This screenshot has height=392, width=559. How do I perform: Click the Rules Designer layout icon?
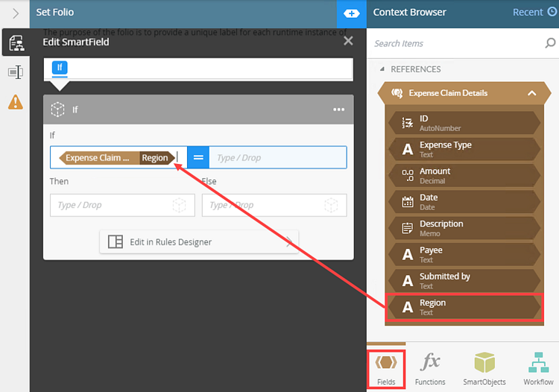pos(116,241)
